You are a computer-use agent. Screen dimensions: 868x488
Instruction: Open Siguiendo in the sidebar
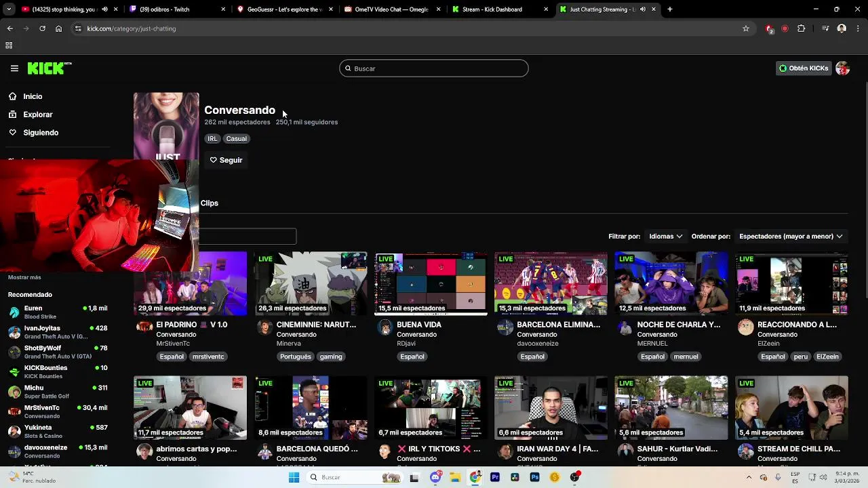pos(41,133)
